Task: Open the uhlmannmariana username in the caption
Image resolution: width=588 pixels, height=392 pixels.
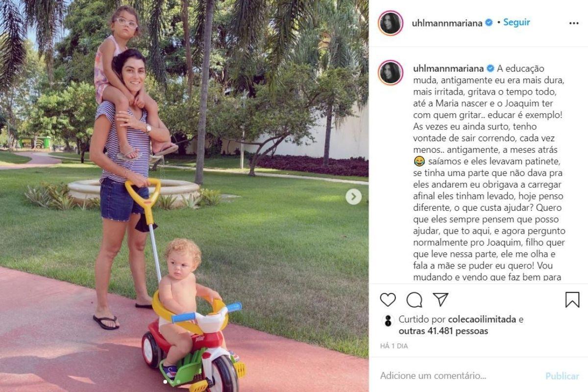Action: pos(448,69)
